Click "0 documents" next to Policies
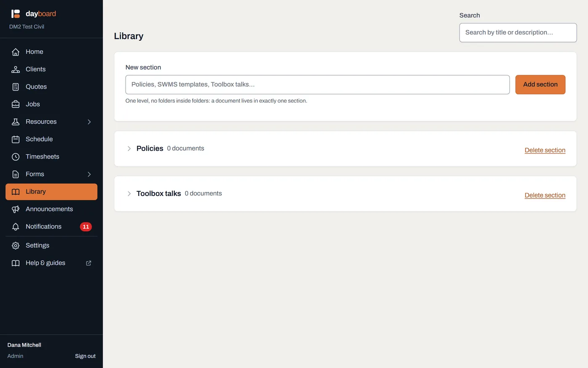This screenshot has width=588, height=368. coord(186,148)
